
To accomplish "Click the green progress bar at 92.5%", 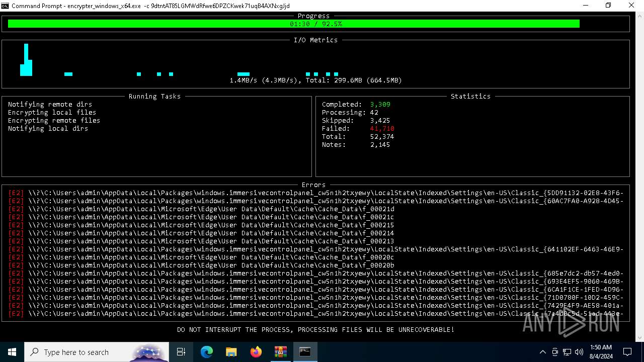I will (x=294, y=24).
